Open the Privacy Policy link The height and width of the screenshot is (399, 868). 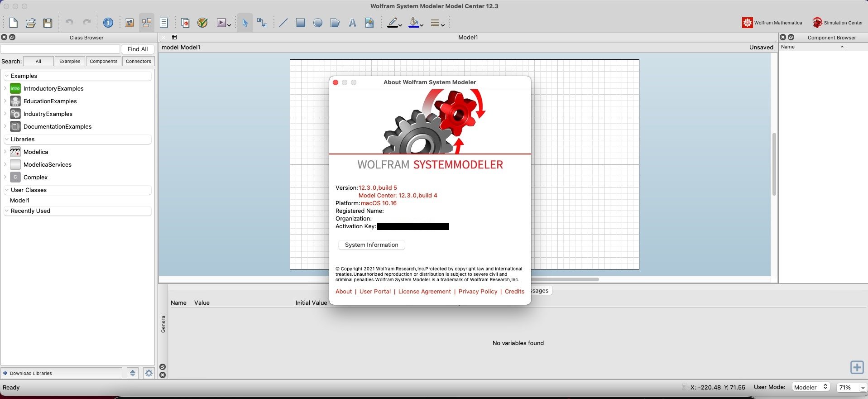pyautogui.click(x=478, y=291)
